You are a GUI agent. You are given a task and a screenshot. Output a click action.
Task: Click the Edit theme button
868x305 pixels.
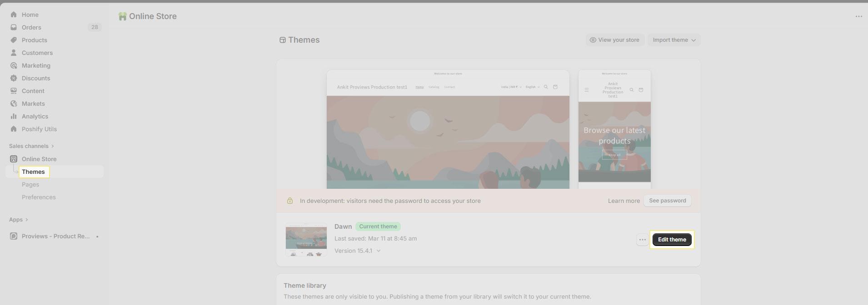pyautogui.click(x=672, y=240)
